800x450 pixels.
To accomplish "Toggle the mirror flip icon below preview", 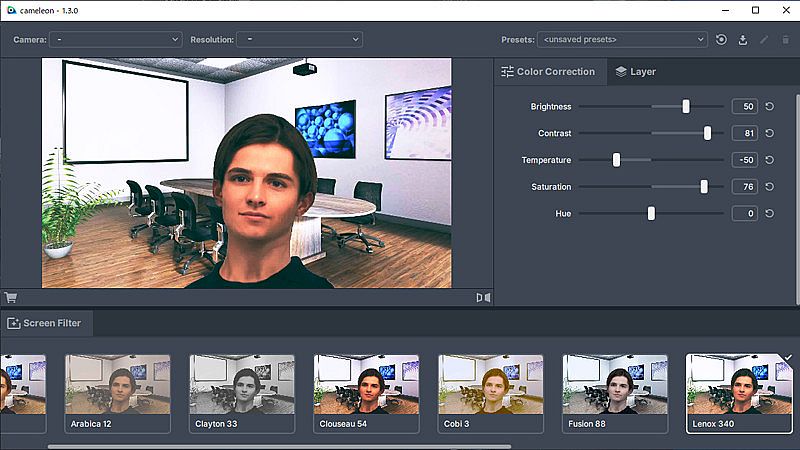I will (483, 297).
